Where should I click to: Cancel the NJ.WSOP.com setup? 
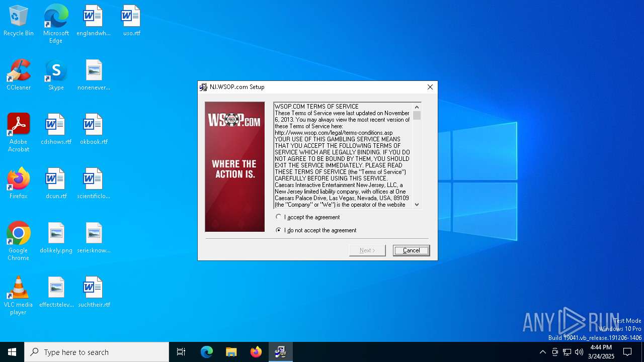411,250
